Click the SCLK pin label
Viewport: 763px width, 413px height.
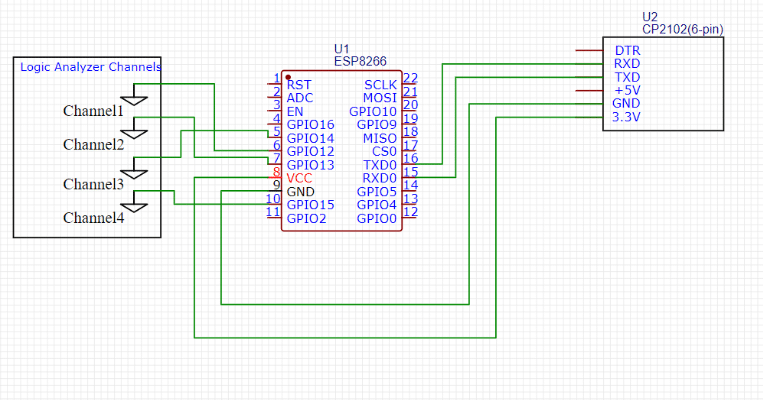pos(380,85)
